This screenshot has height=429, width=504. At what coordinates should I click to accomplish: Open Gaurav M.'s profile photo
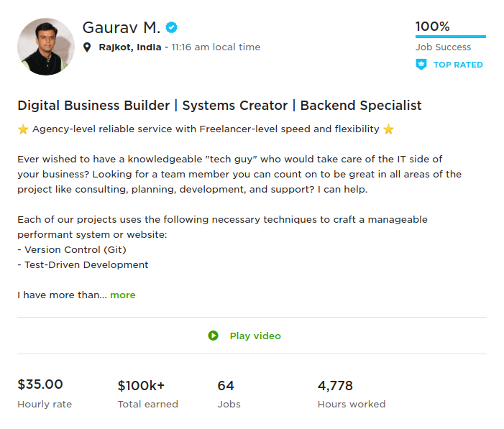tap(46, 47)
